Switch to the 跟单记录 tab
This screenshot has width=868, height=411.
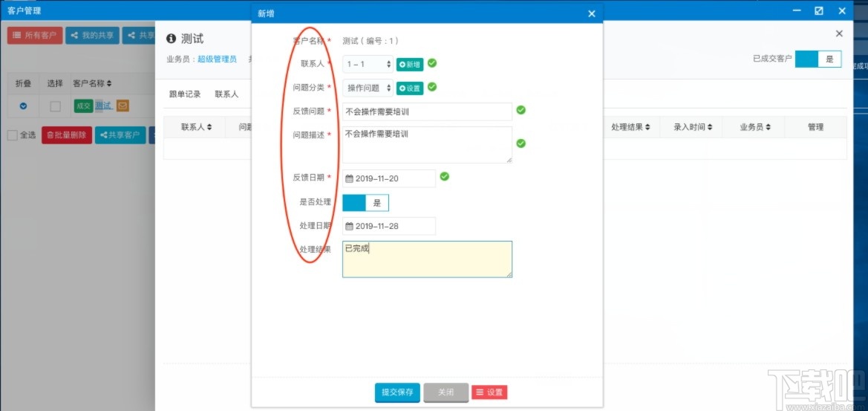point(185,94)
